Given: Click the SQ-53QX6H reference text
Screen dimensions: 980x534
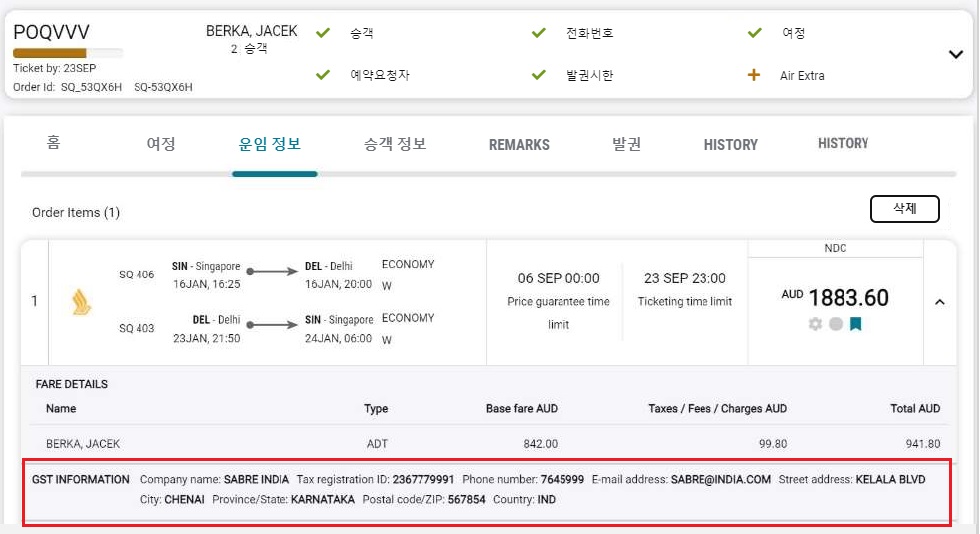Looking at the screenshot, I should (163, 87).
